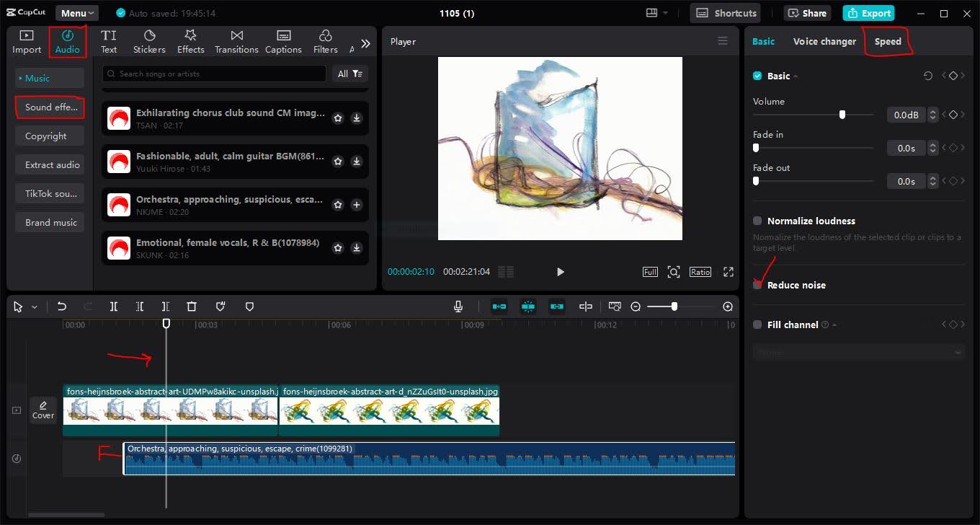The image size is (980, 525).
Task: Open the Shortcuts panel
Action: tap(726, 13)
